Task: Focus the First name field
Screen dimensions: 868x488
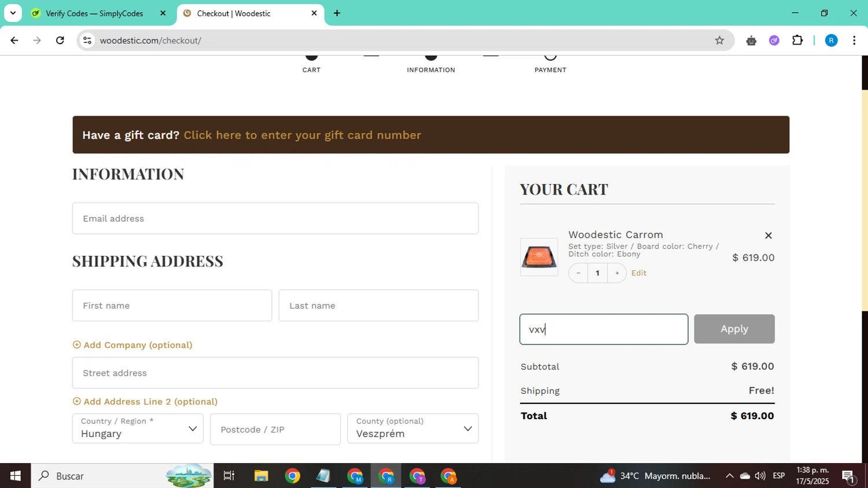Action: point(172,306)
